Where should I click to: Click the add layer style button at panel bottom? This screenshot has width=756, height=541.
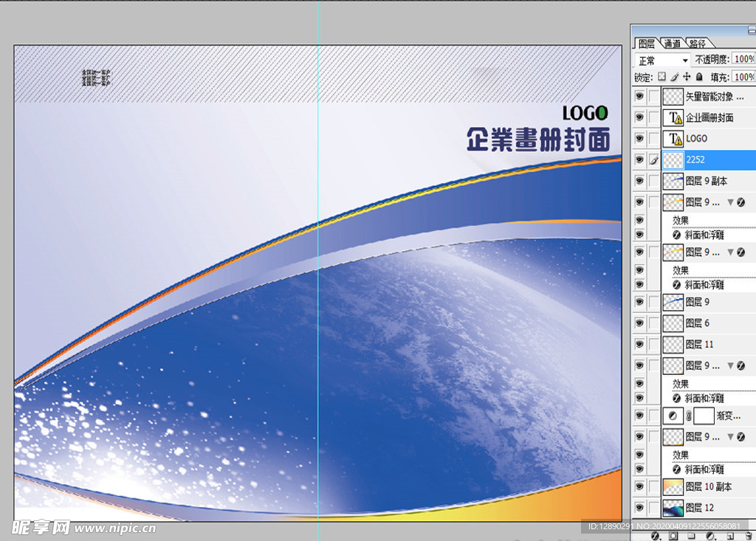(x=655, y=536)
